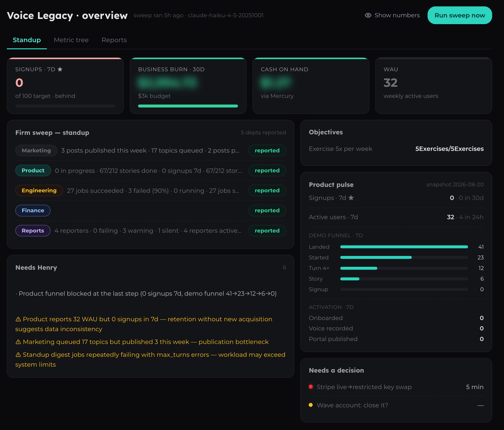
Task: Click the Started funnel bar
Action: (x=404, y=258)
